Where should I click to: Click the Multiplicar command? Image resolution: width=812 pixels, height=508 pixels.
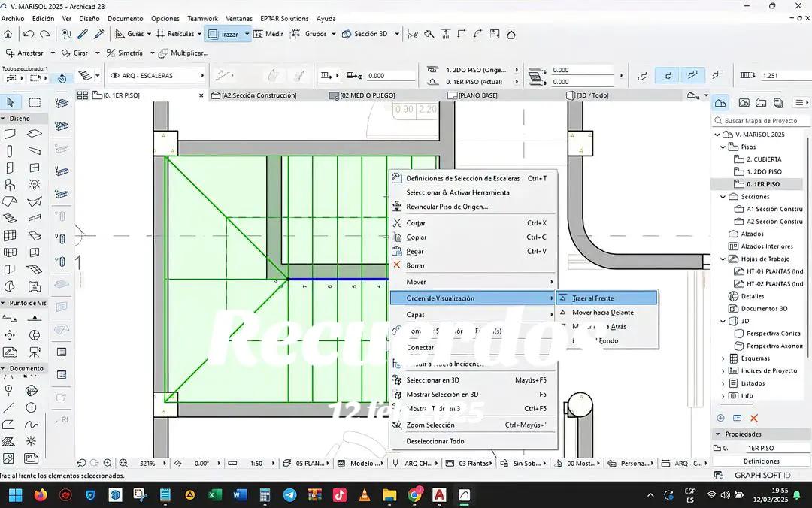[183, 53]
